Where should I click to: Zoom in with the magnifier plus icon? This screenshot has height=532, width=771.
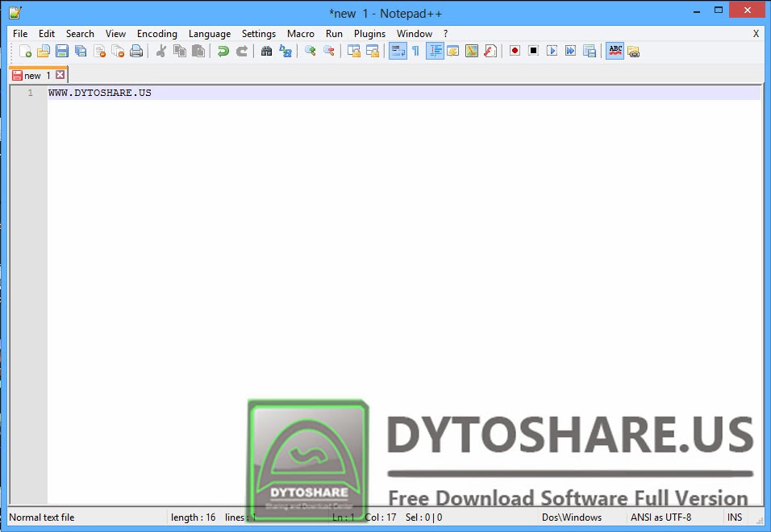[x=310, y=51]
